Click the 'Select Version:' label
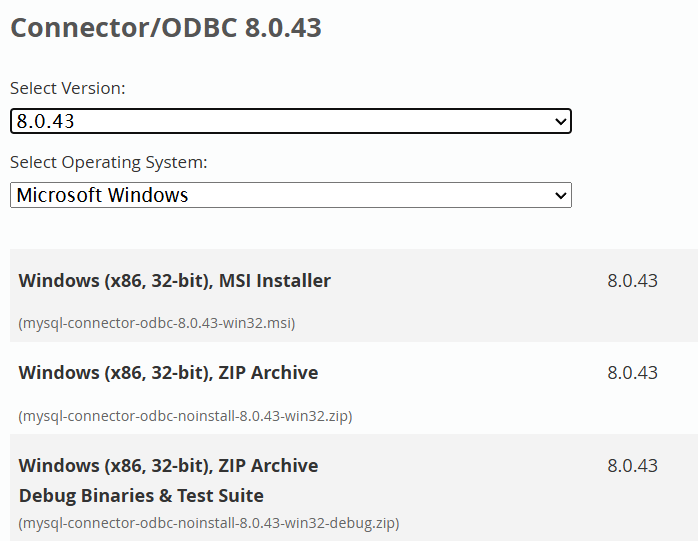This screenshot has height=541, width=698. 68,88
